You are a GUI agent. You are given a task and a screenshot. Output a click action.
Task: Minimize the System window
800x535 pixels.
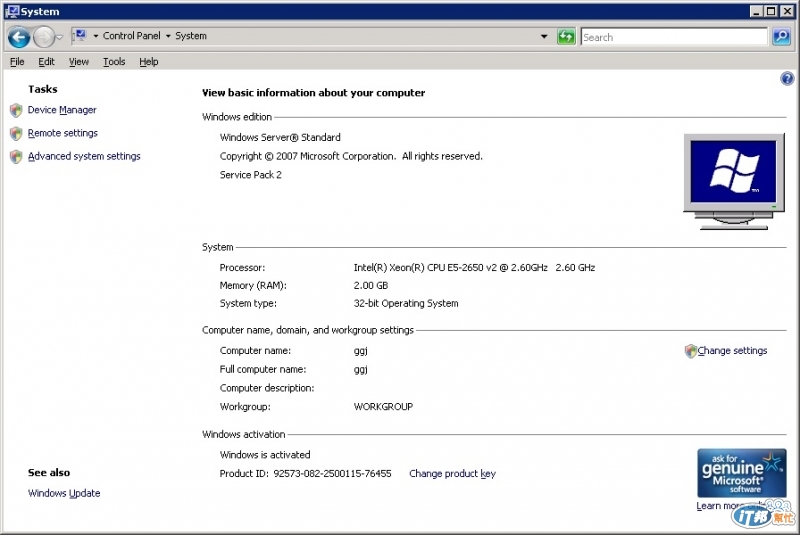(757, 11)
